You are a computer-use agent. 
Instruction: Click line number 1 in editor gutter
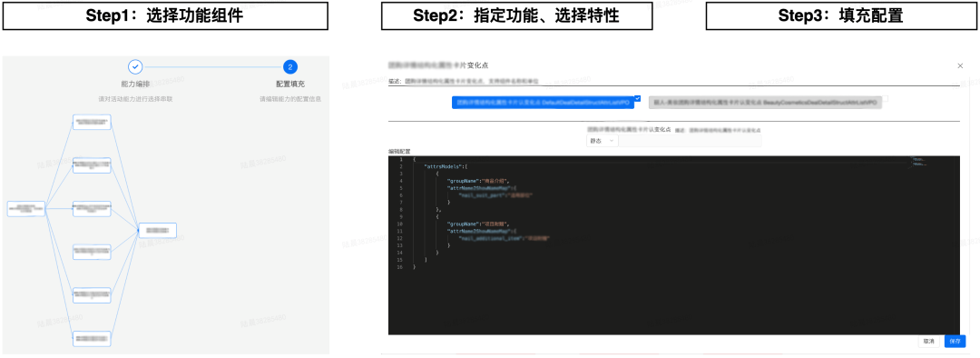click(401, 160)
